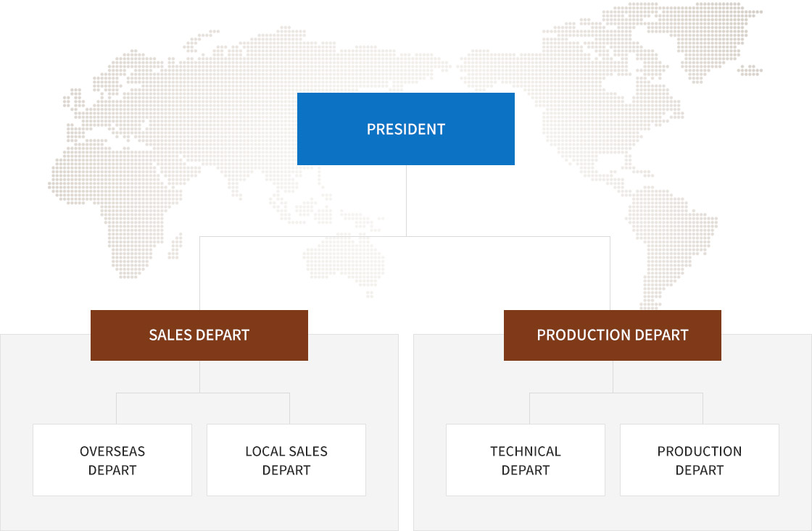Click gray panel area below OVERSEAS DEPART box

tap(112, 513)
